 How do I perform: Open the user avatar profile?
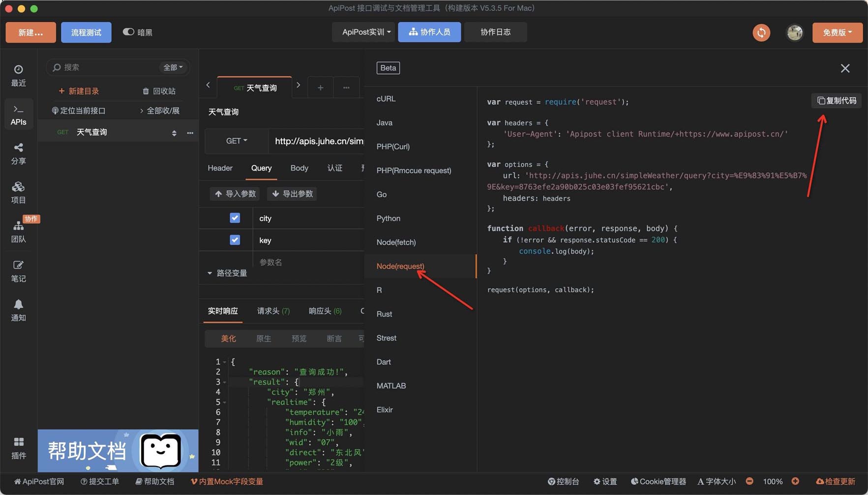click(794, 32)
